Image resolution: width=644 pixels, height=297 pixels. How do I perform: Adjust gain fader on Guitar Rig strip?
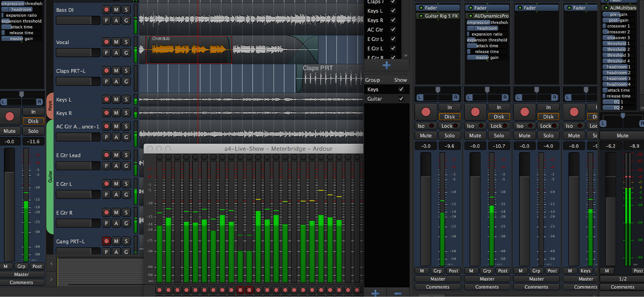[426, 209]
